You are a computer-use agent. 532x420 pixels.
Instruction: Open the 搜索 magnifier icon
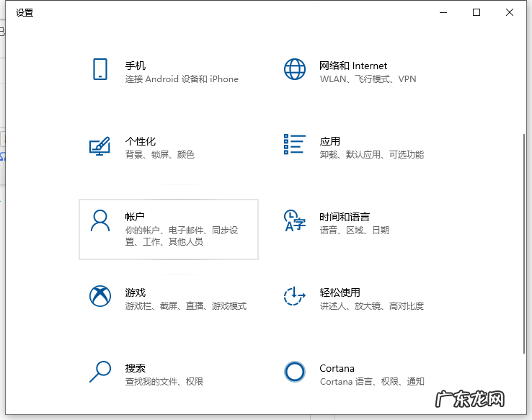click(x=100, y=372)
